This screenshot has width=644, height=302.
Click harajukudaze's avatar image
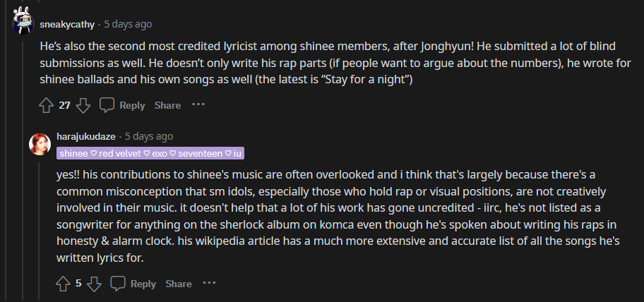[x=40, y=143]
